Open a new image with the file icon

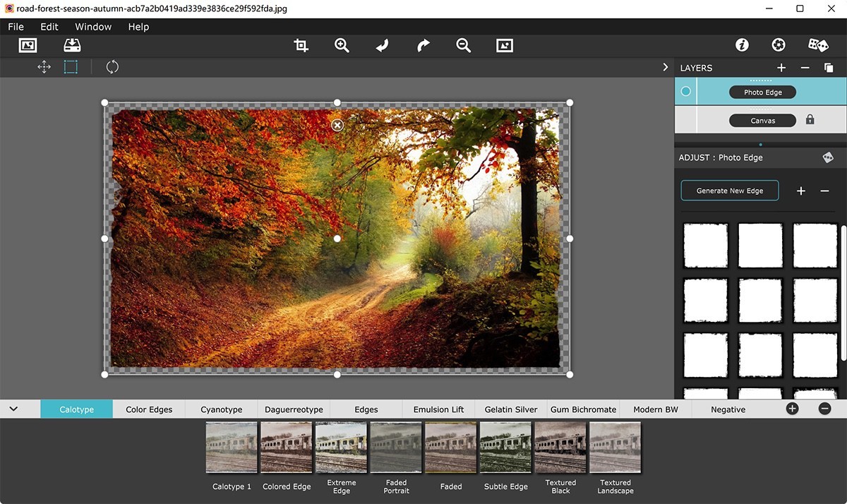click(28, 44)
